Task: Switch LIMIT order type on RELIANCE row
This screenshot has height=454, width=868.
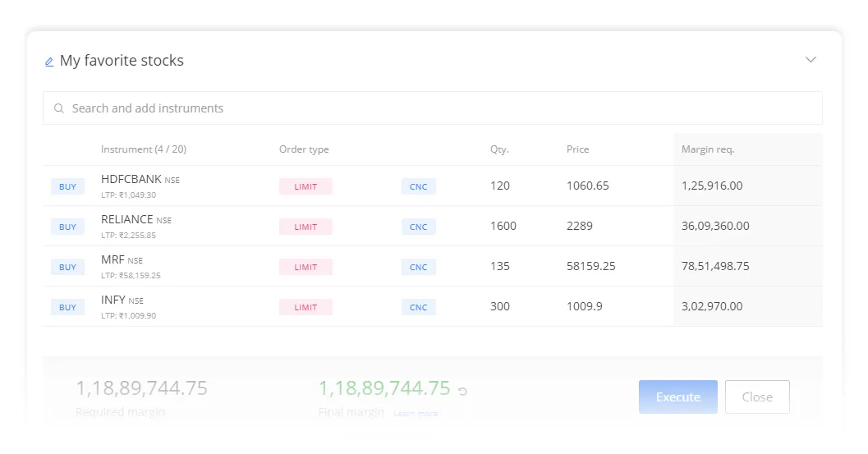Action: pos(305,227)
